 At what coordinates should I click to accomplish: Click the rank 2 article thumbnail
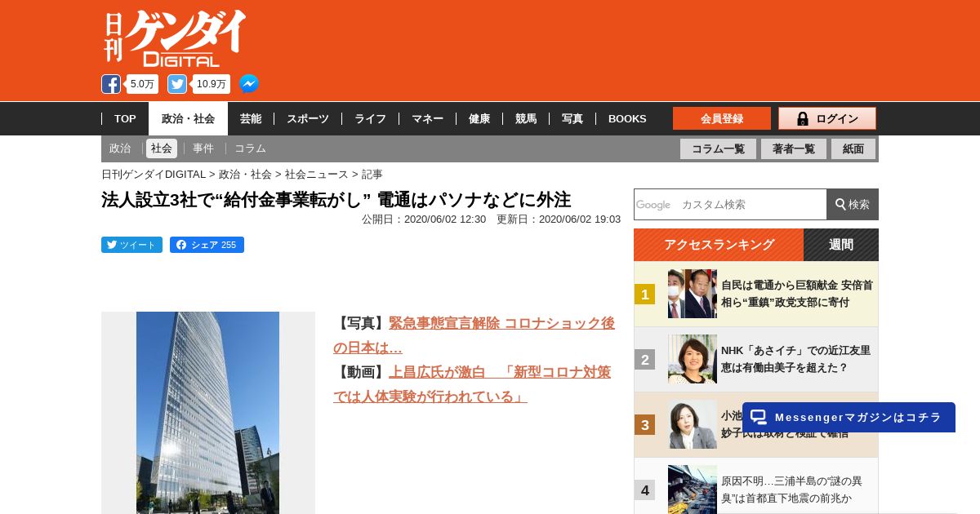pyautogui.click(x=693, y=359)
